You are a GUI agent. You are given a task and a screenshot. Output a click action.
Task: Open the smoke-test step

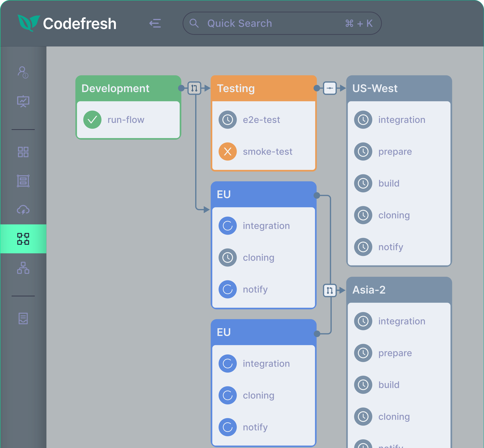point(264,152)
